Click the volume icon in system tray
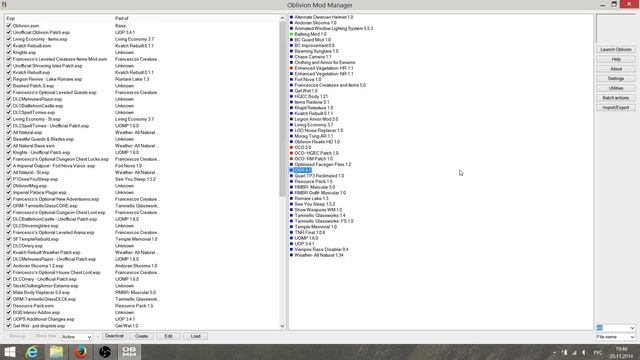Viewport: 640px width, 360px height. click(584, 353)
